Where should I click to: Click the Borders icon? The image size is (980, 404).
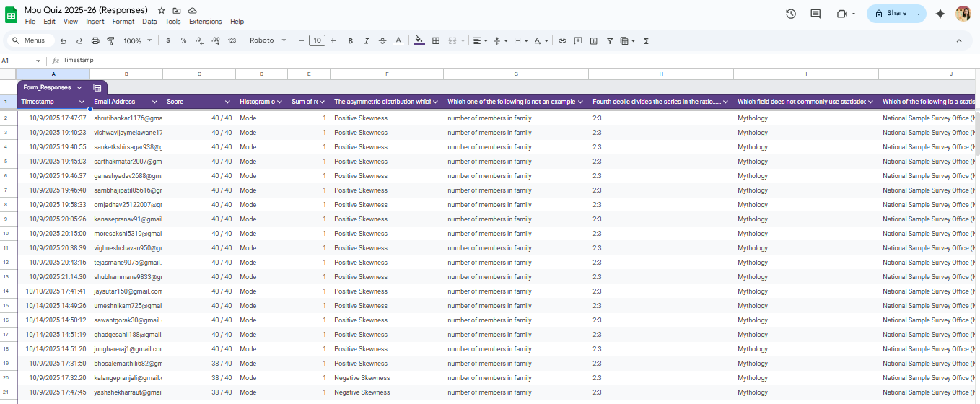click(x=436, y=41)
